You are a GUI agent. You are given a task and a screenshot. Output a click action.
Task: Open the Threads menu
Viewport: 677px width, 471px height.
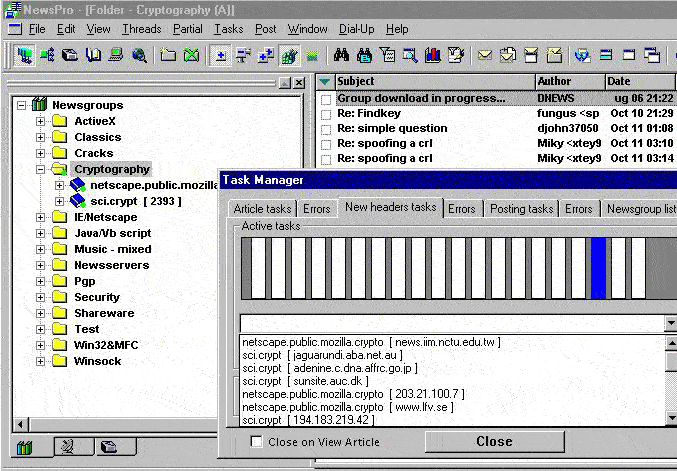[x=141, y=29]
